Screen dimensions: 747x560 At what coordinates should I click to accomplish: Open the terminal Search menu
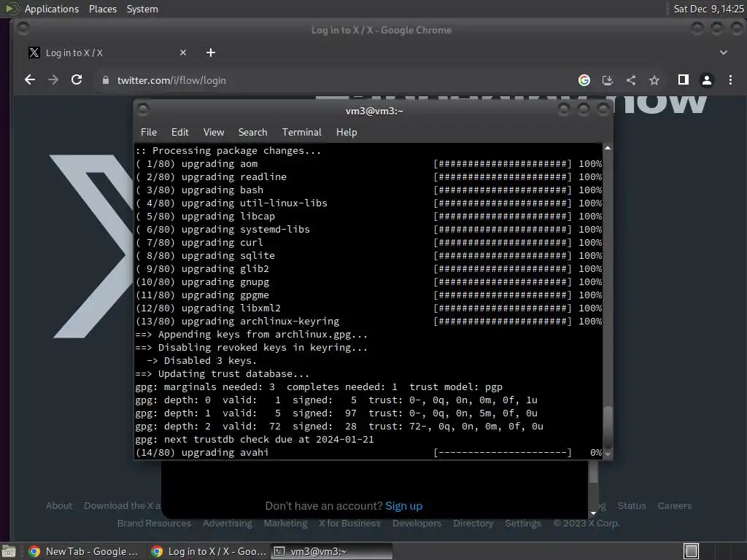(252, 132)
